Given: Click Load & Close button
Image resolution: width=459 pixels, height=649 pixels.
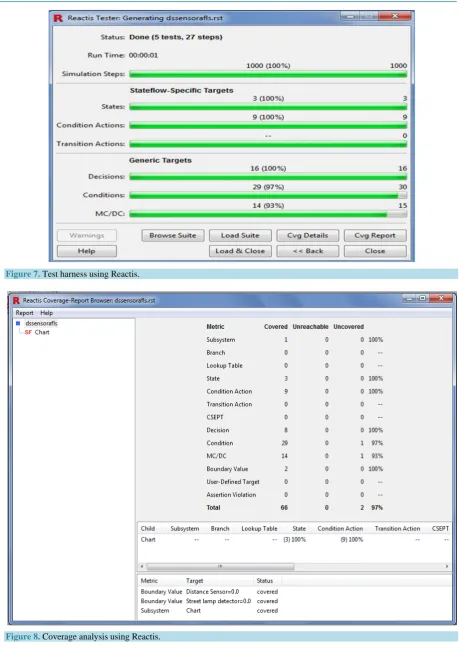Looking at the screenshot, I should [x=240, y=251].
